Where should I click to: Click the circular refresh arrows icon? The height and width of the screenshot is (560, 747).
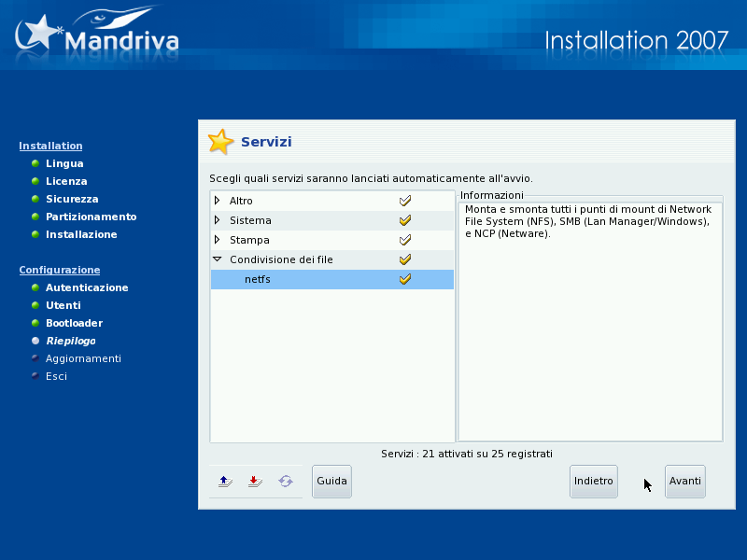point(286,482)
